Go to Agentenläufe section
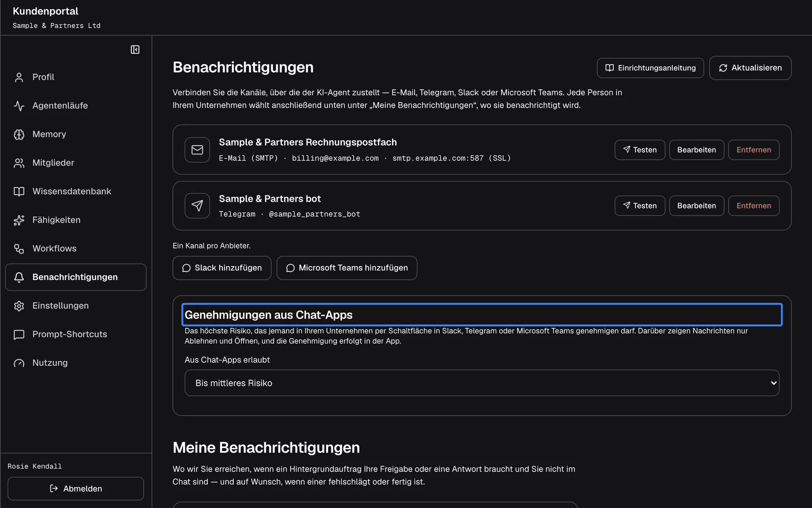812x508 pixels. pyautogui.click(x=76, y=106)
